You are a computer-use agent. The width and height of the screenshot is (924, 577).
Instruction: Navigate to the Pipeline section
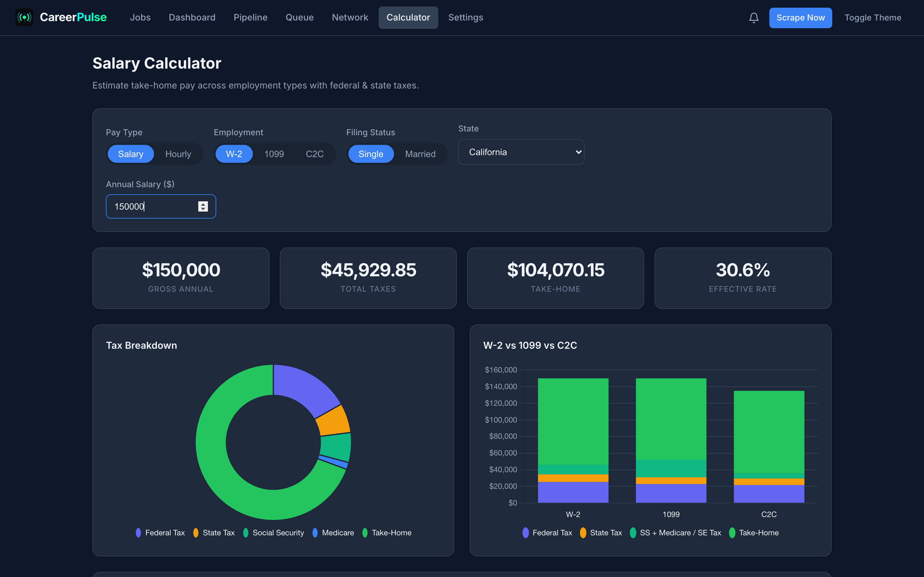pyautogui.click(x=251, y=18)
